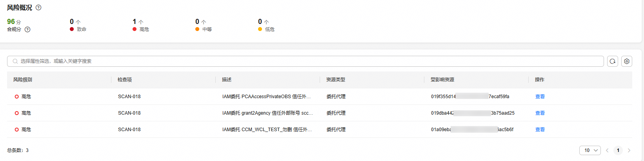This screenshot has width=644, height=161.
Task: Click the 风险概况 heading
Action: coord(20,7)
